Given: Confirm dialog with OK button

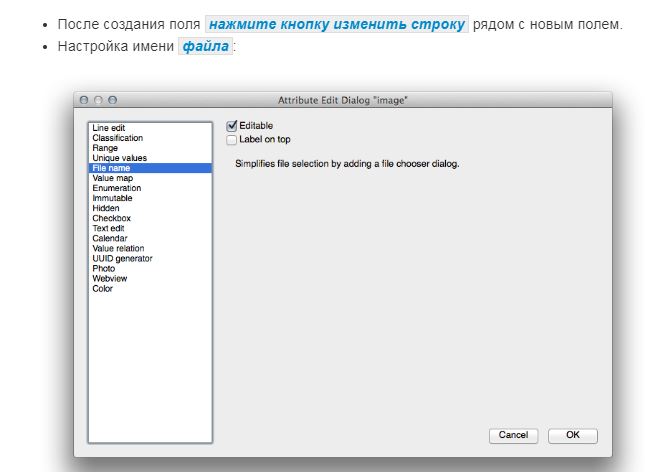Looking at the screenshot, I should 573,435.
